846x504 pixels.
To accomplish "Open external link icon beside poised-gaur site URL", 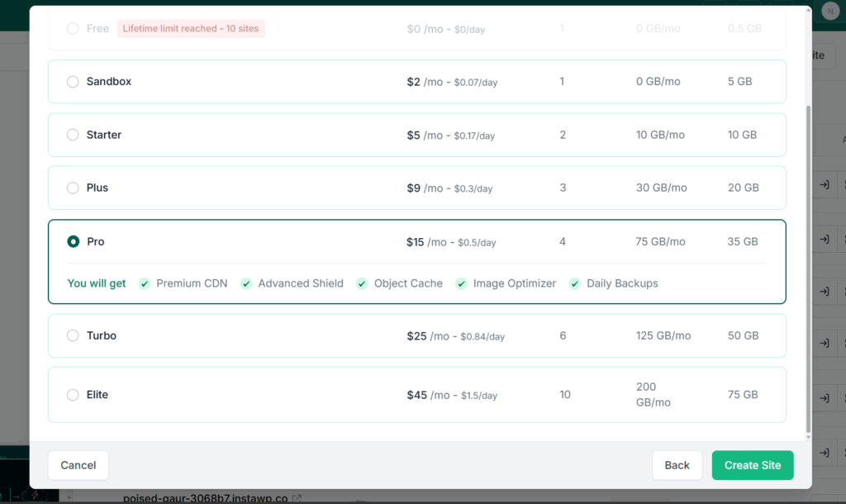I will pyautogui.click(x=297, y=498).
